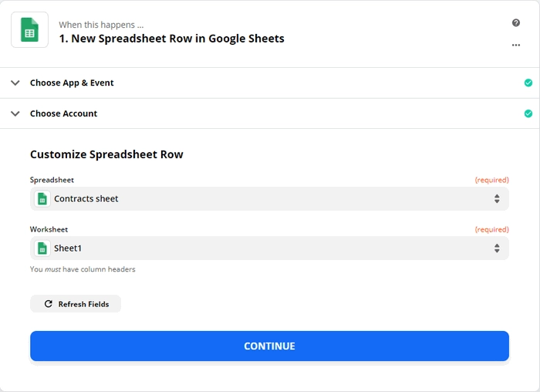
Task: Click the green checkmark beside Choose Account
Action: (528, 113)
